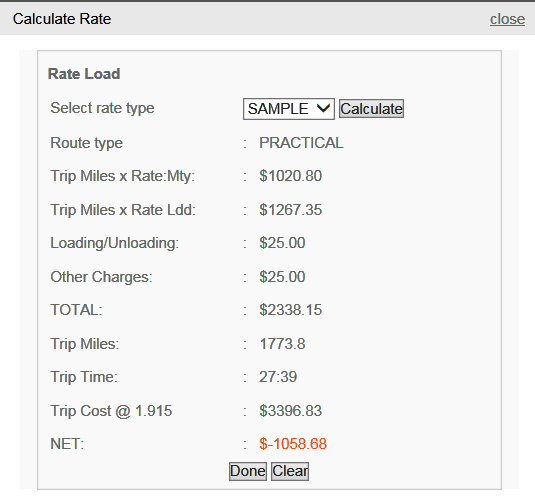
Task: Click the Calculate Rate title text
Action: point(62,19)
